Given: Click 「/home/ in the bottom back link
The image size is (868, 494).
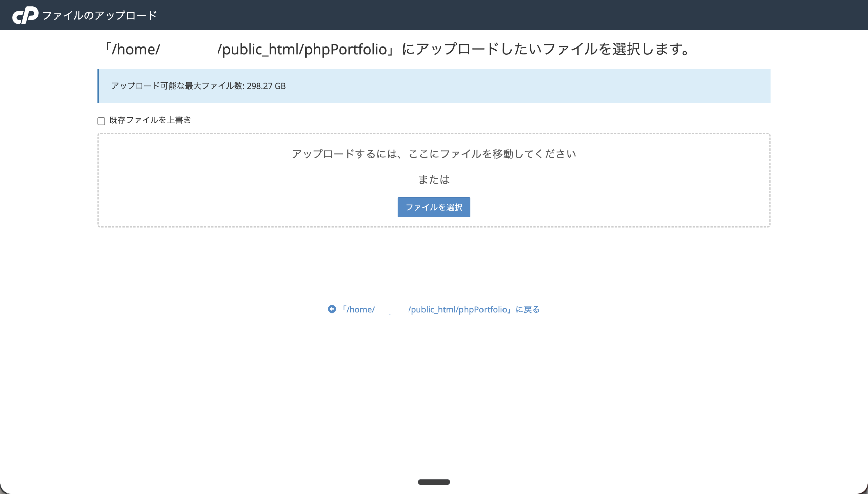Looking at the screenshot, I should (359, 309).
